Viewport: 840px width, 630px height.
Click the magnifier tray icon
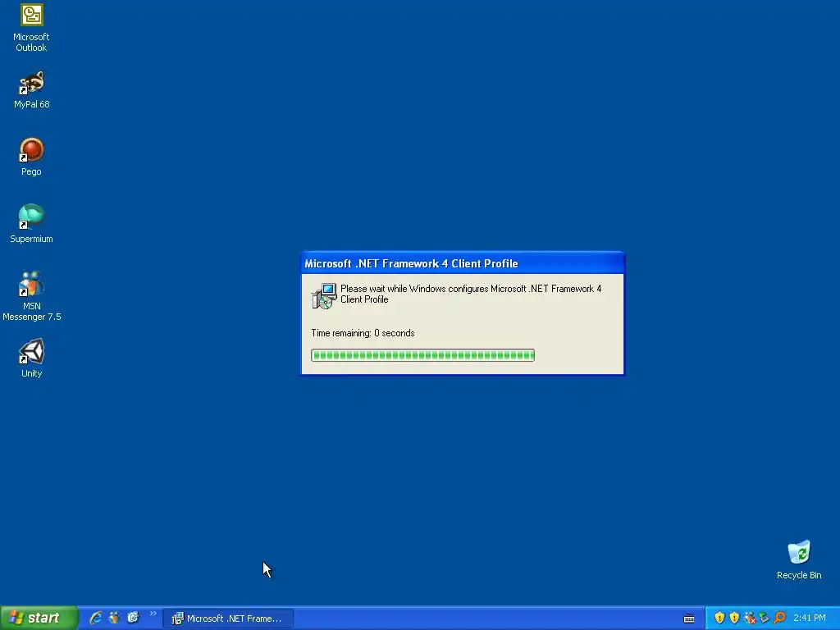pos(779,618)
